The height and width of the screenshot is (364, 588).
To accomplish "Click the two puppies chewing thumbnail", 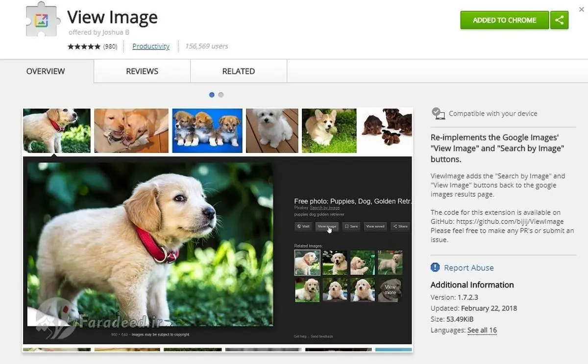I will [131, 131].
